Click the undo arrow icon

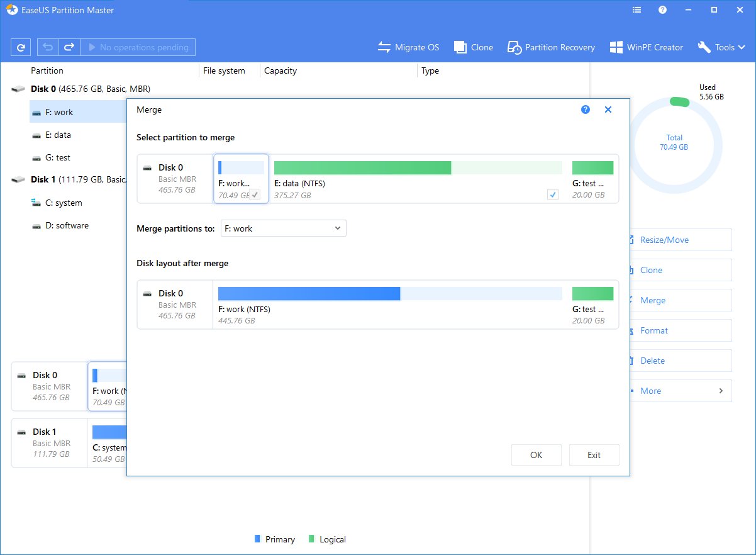click(47, 47)
